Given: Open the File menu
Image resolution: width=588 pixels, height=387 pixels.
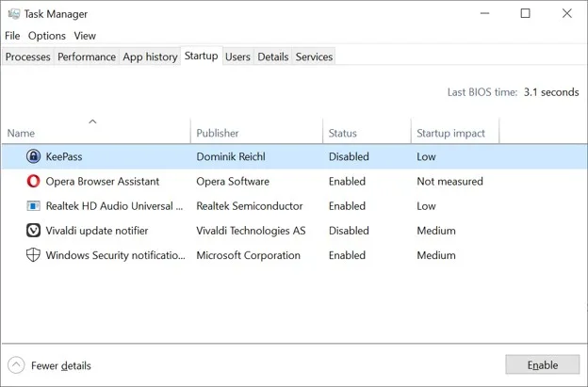Looking at the screenshot, I should point(12,36).
